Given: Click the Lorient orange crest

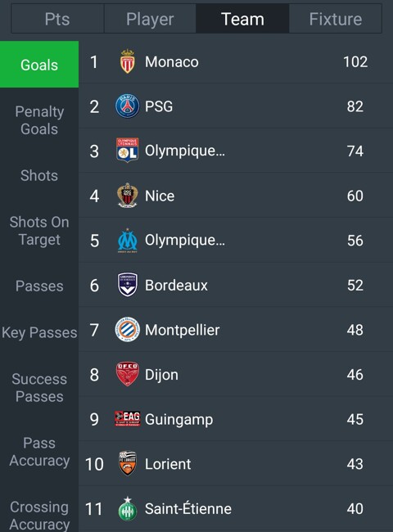Looking at the screenshot, I should (x=127, y=463).
